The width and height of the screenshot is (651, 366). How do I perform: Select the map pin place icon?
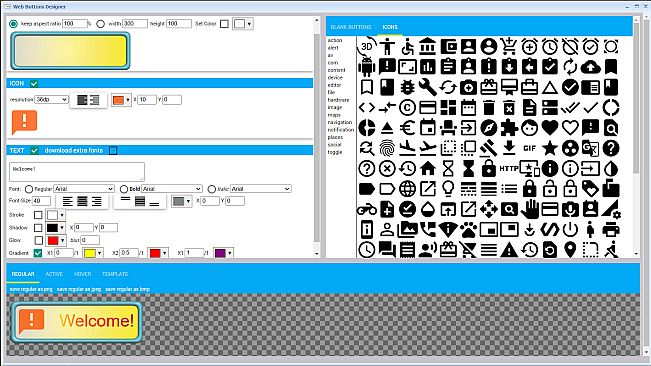[x=570, y=250]
